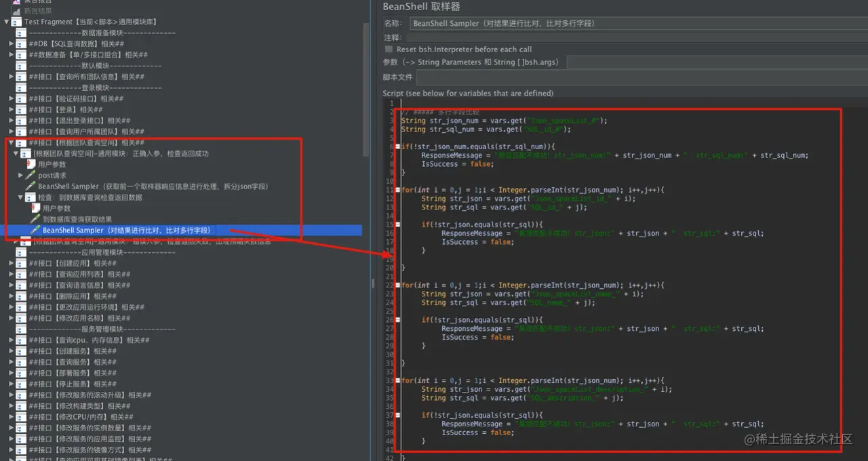
Task: Fold the if block at code line 37
Action: coord(398,415)
